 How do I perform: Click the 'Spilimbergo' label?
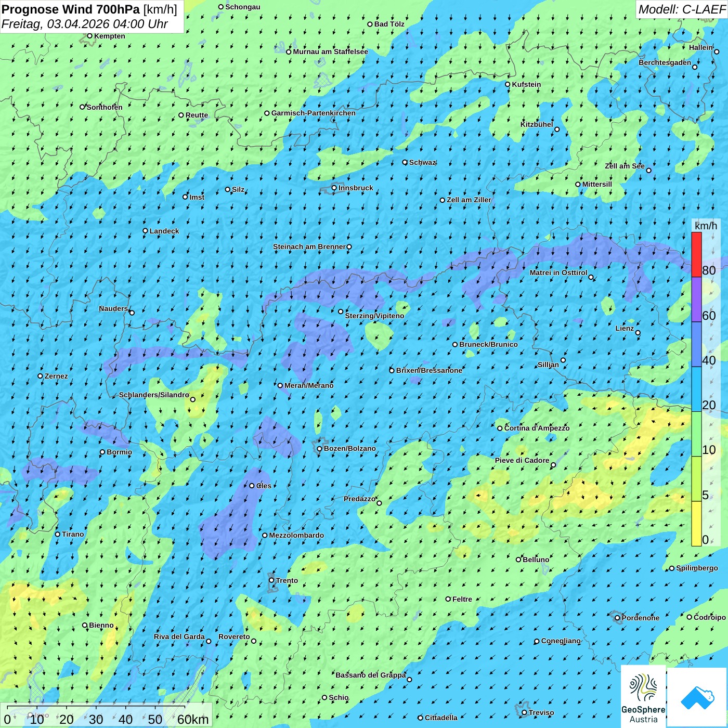(697, 568)
